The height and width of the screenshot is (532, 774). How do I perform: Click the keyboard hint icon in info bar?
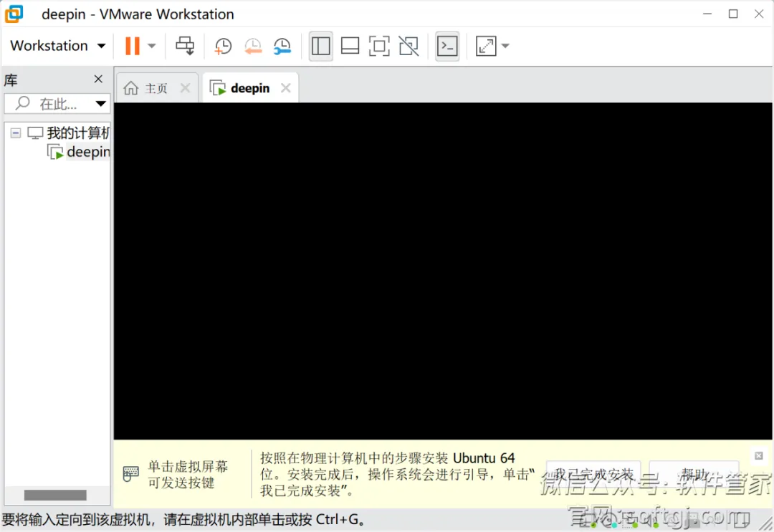click(131, 474)
